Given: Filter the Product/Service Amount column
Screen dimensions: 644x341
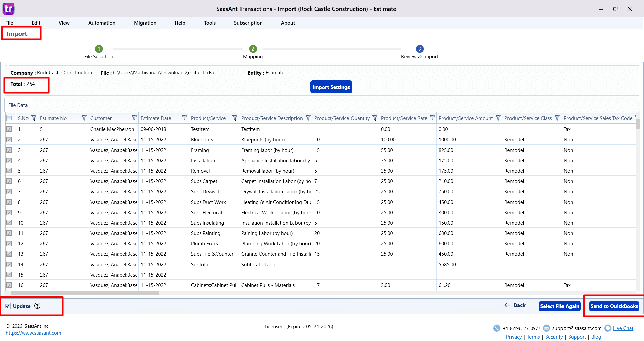Looking at the screenshot, I should (498, 118).
